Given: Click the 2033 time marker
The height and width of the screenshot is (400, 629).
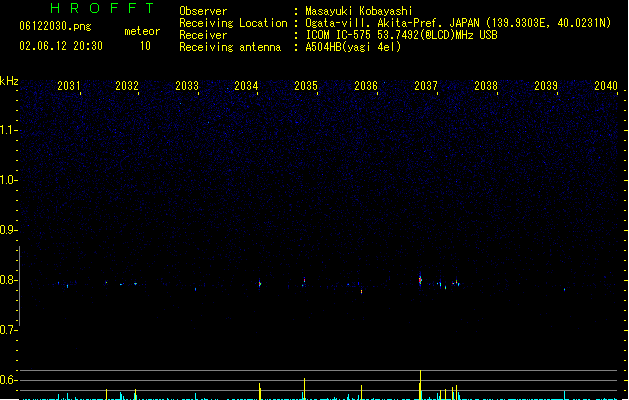Looking at the screenshot, I should [x=187, y=86].
